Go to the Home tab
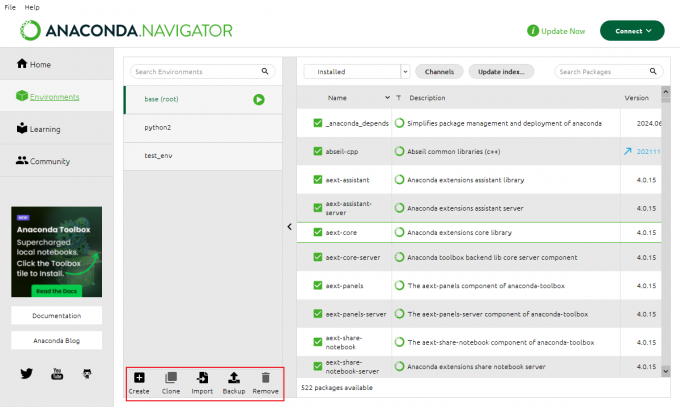Viewport: 680px width, 407px height. (57, 64)
